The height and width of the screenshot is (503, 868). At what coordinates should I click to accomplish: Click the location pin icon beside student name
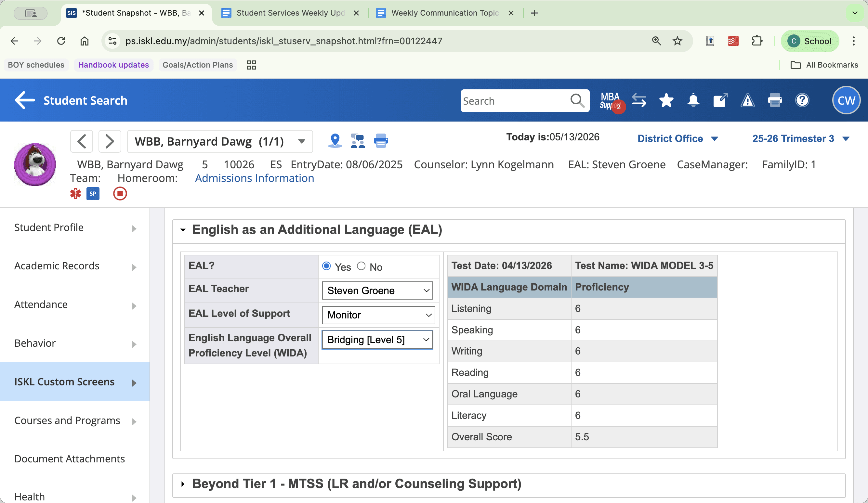[335, 141]
